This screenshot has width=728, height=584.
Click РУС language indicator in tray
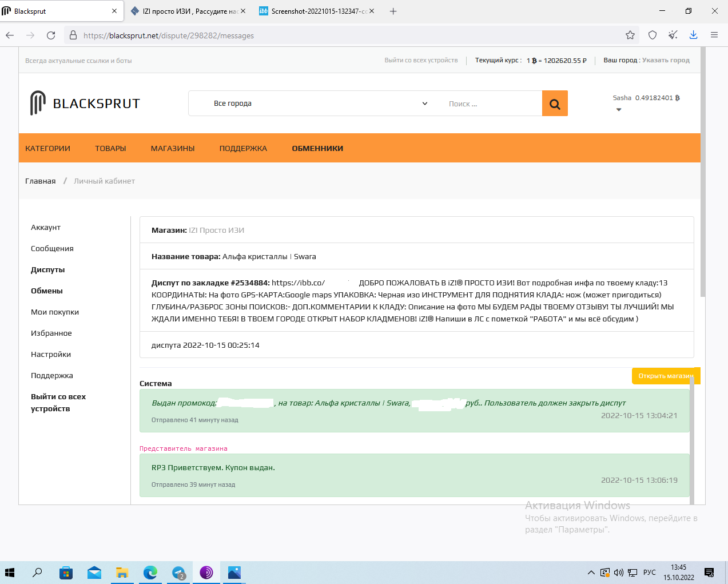click(650, 573)
